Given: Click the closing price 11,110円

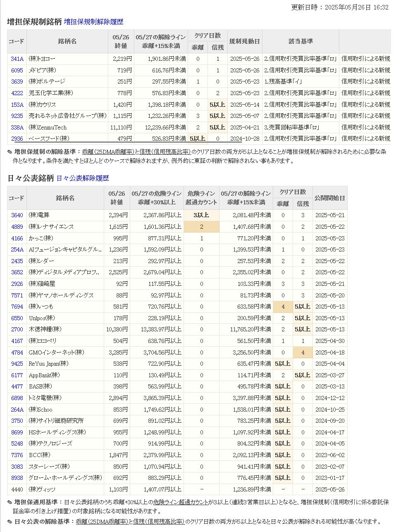Looking at the screenshot, I should point(121,127).
